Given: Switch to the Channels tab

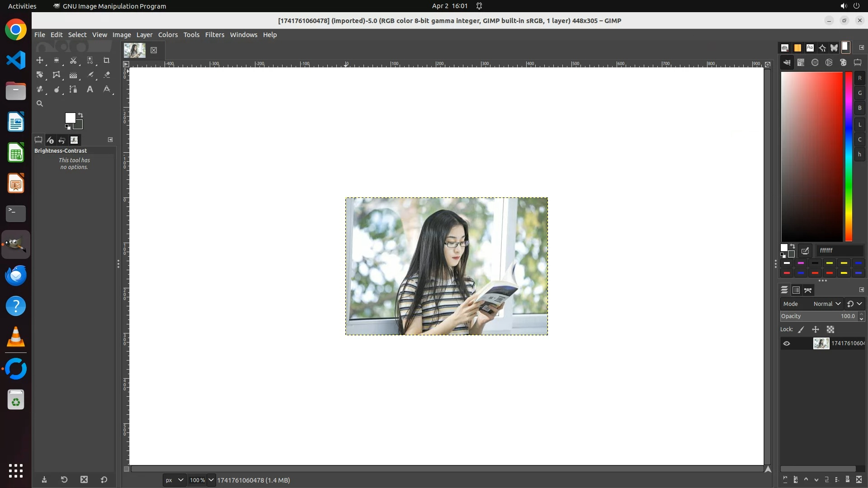Looking at the screenshot, I should [796, 290].
